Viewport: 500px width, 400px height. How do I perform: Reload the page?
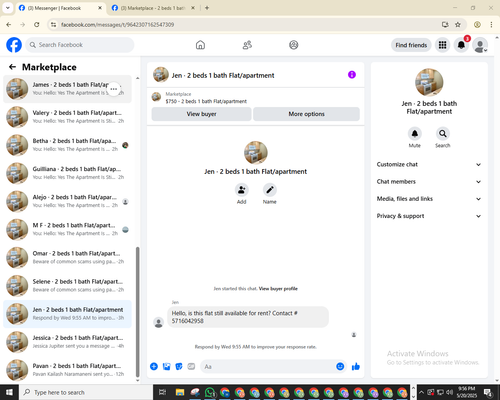pos(37,24)
